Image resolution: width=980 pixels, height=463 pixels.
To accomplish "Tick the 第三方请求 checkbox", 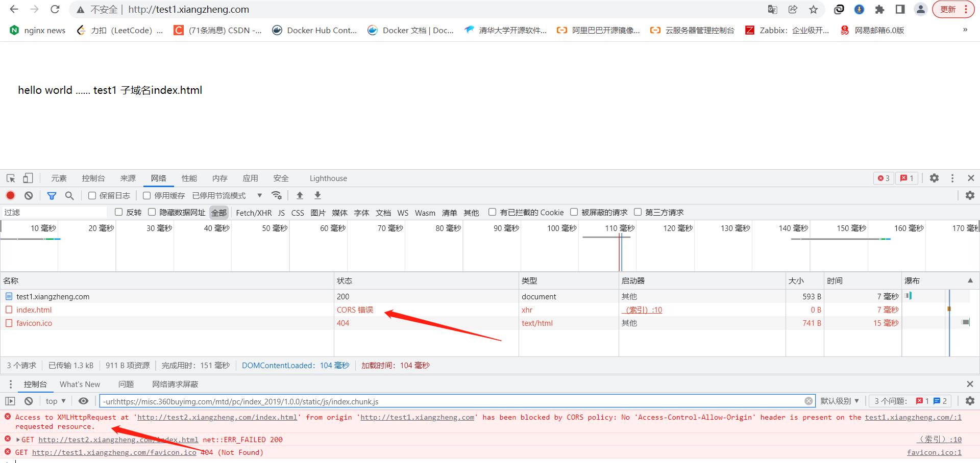I will point(638,212).
